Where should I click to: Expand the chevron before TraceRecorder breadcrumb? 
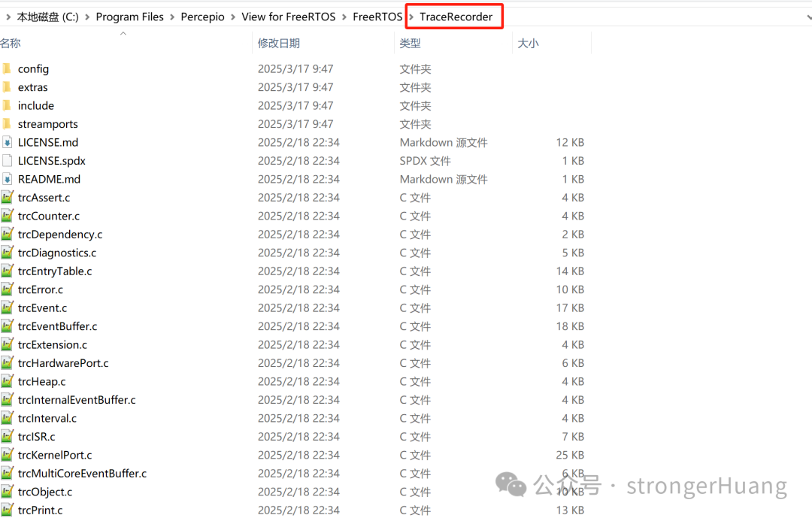(411, 17)
